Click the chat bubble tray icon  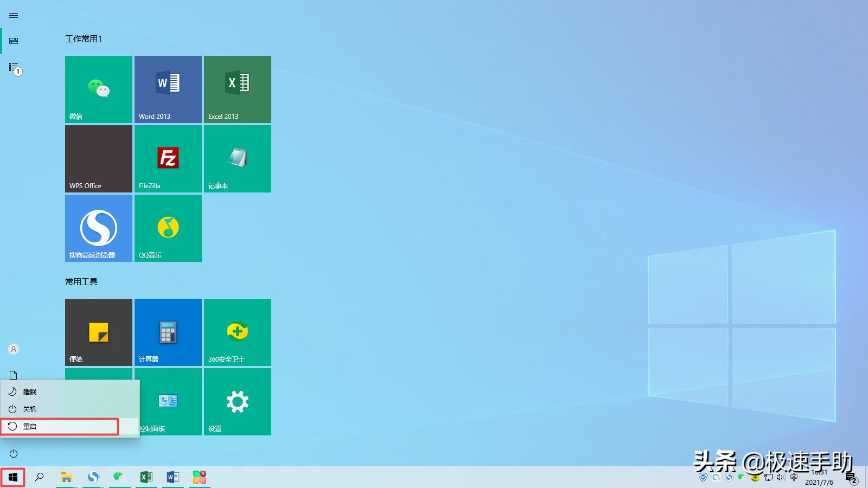716,478
